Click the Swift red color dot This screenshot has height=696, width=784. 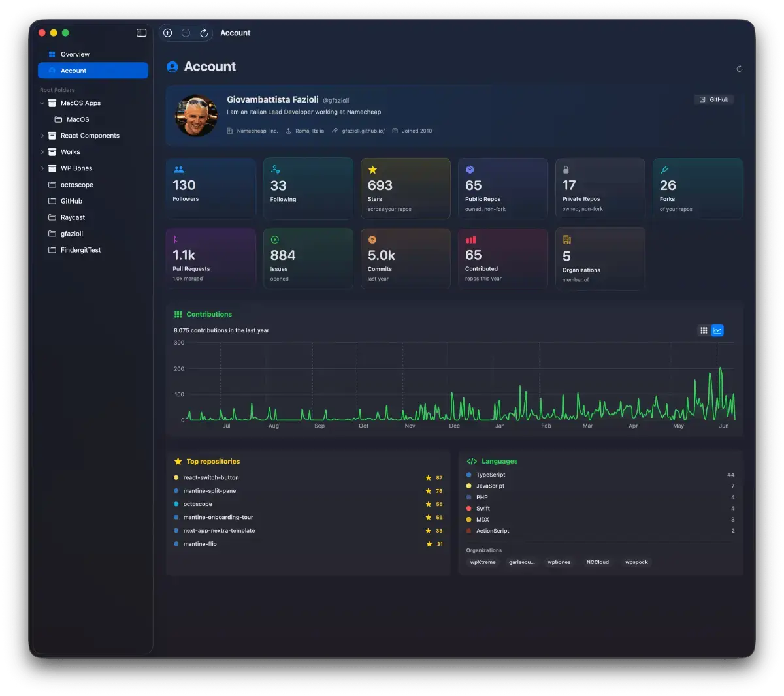[x=469, y=508]
